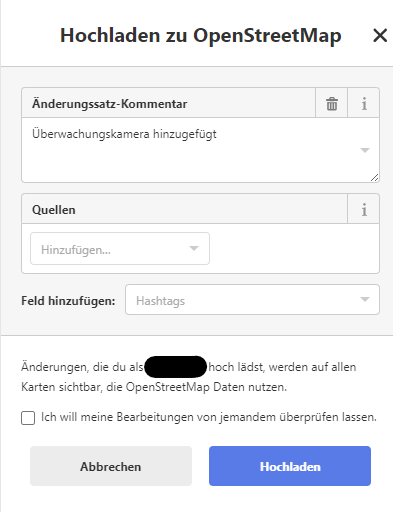
Task: Click the Feld hinzufügen label
Action: coord(68,301)
